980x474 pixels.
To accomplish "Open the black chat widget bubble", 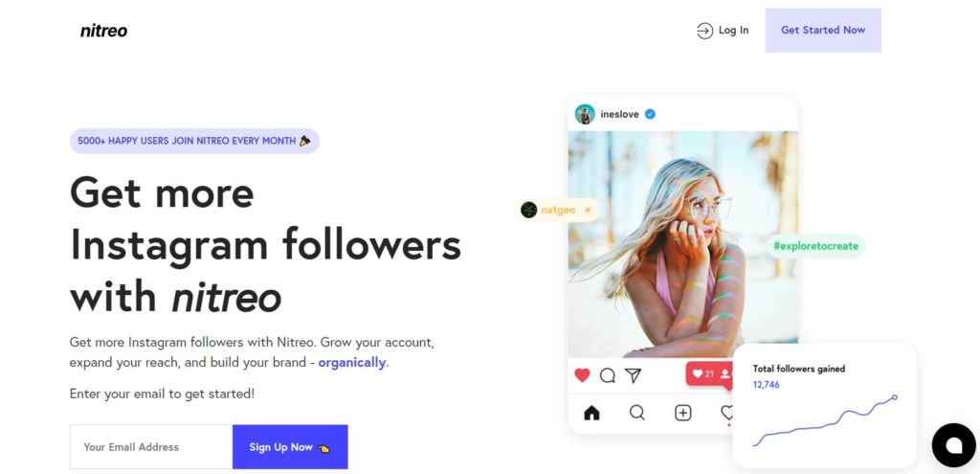I will click(x=953, y=444).
